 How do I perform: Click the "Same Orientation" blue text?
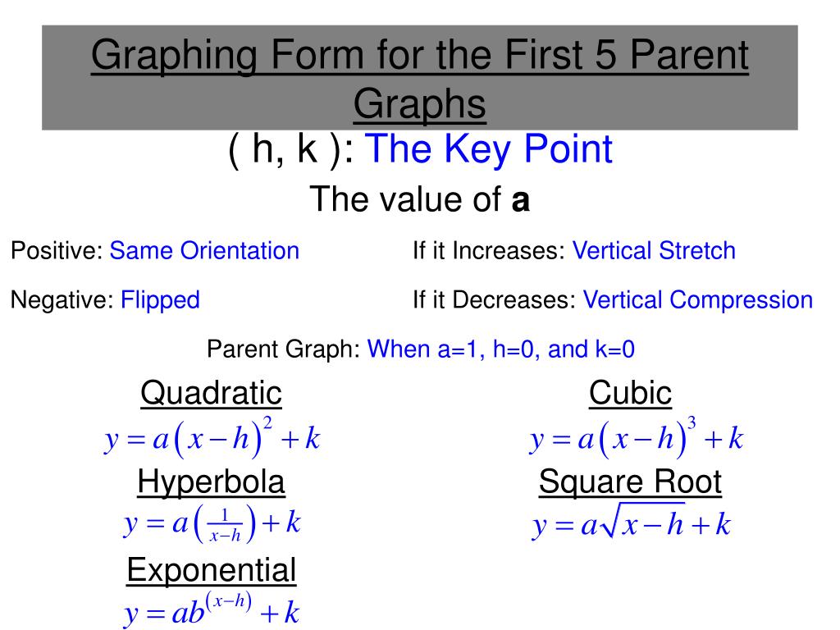pos(204,250)
